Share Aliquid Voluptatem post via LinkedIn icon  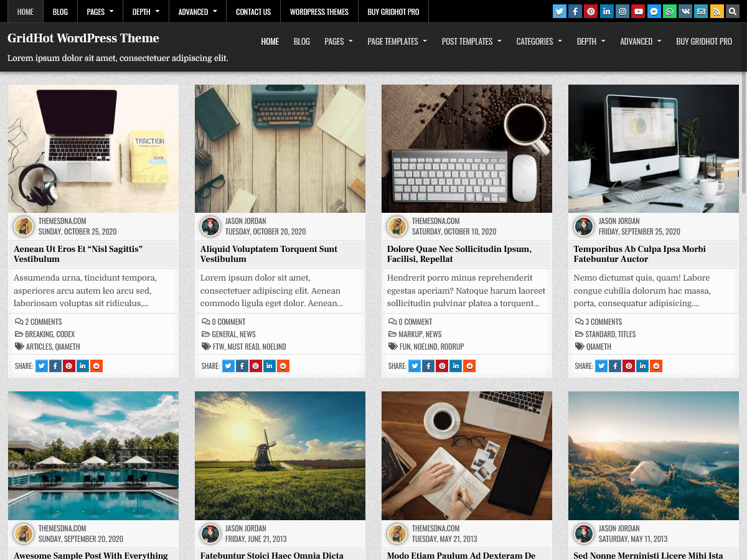[x=270, y=366]
